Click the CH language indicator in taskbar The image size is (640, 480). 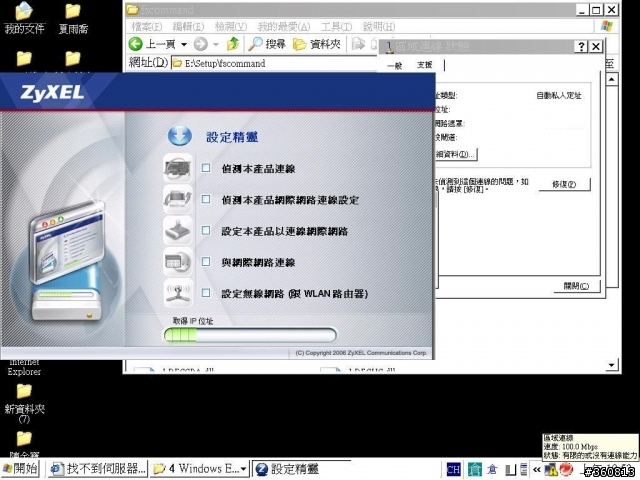pos(453,469)
